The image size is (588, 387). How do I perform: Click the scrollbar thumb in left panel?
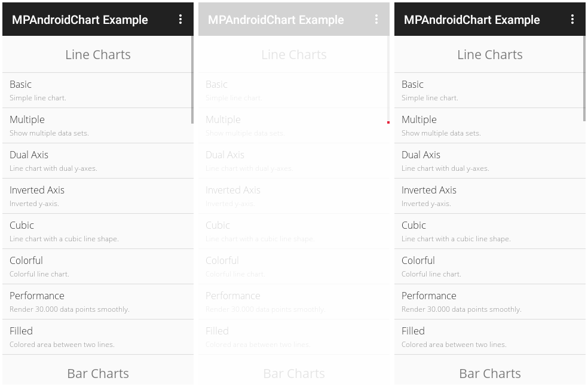click(192, 79)
